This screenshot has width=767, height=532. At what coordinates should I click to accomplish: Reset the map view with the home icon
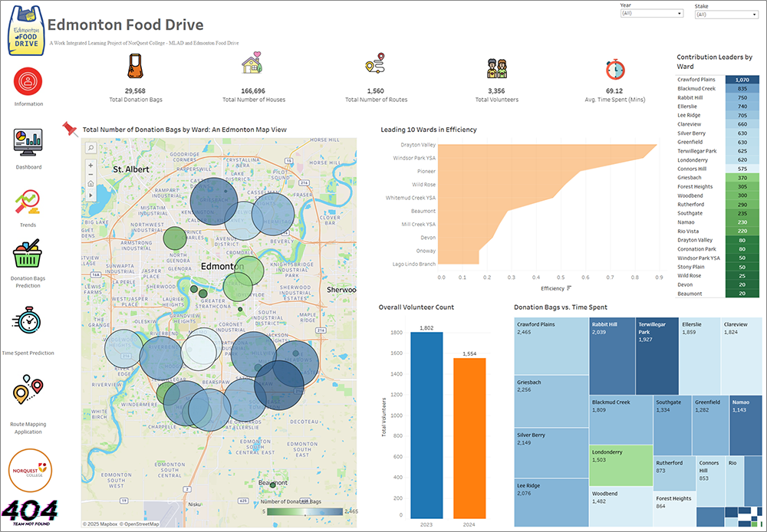(x=91, y=185)
